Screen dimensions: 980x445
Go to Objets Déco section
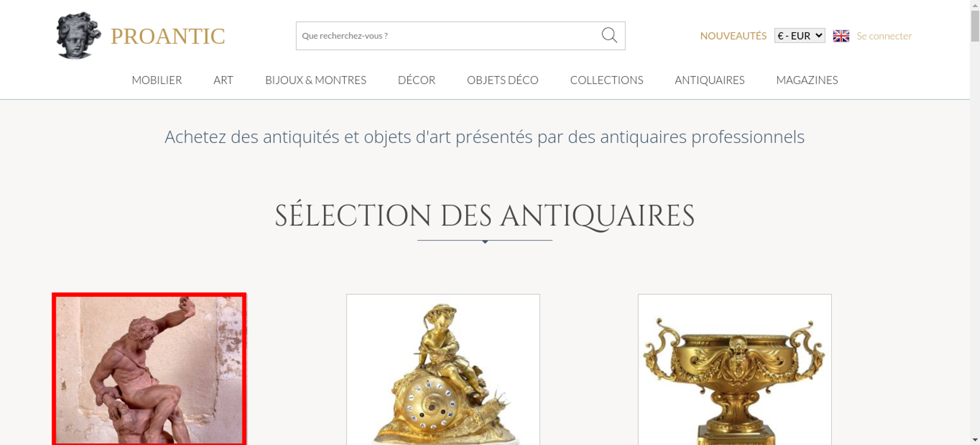[x=503, y=80]
